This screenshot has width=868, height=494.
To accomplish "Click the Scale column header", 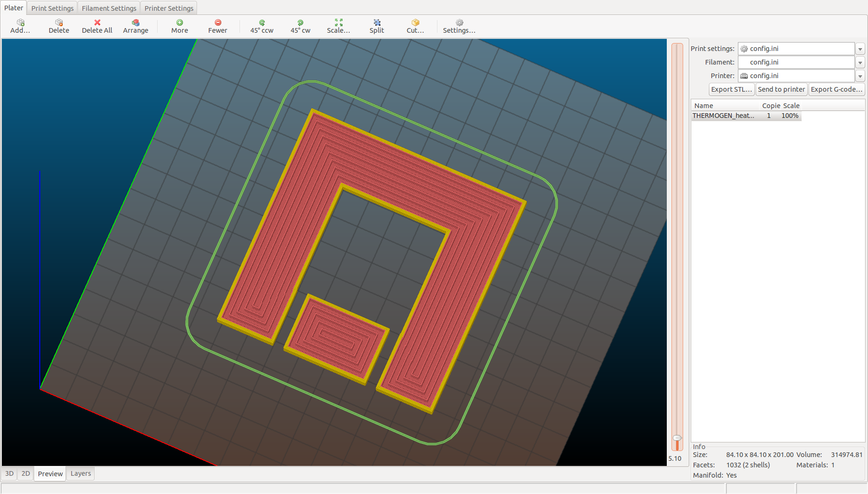I will point(791,106).
